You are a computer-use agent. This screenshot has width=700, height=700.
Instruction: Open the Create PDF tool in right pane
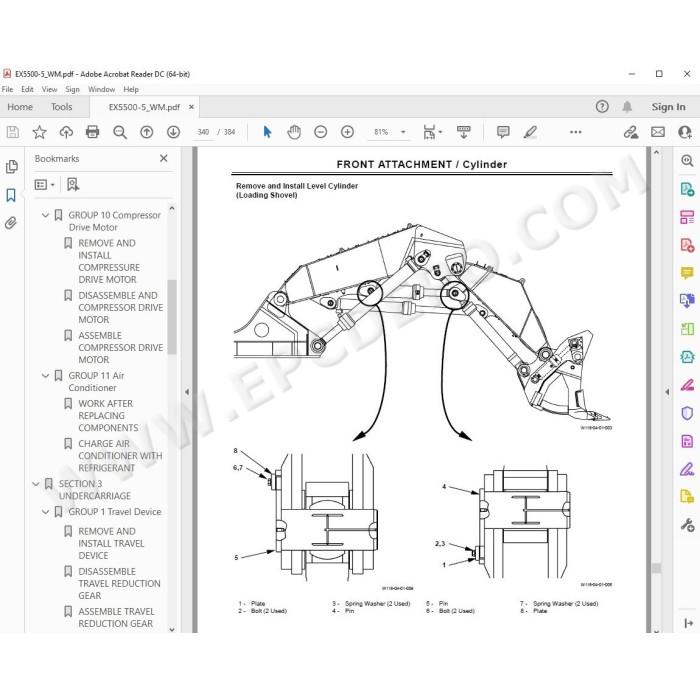click(687, 245)
